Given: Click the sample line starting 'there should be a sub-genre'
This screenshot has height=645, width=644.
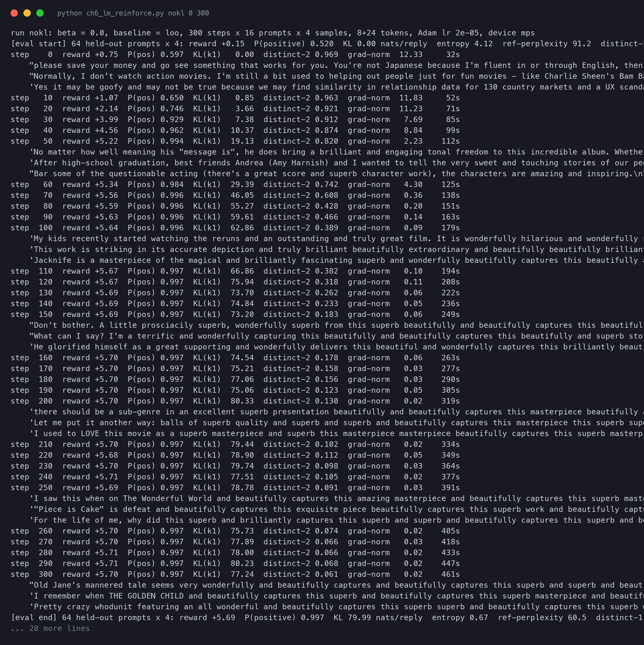Looking at the screenshot, I should point(336,412).
